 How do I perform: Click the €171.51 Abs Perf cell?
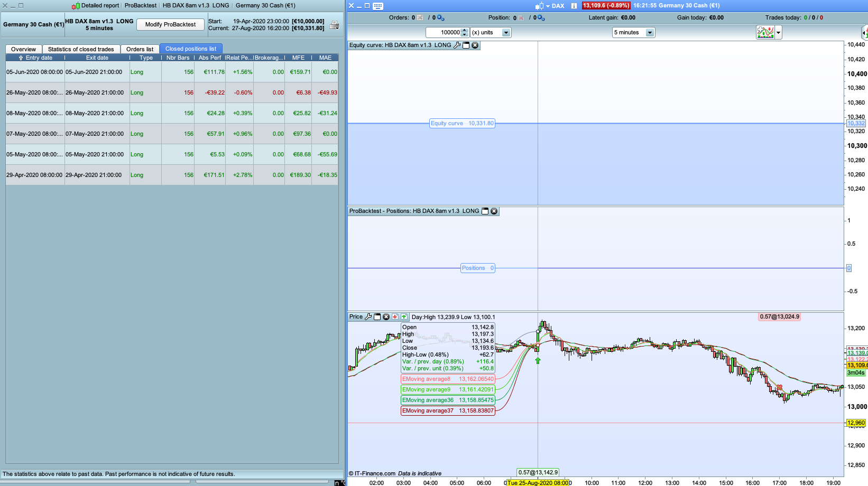[210, 175]
